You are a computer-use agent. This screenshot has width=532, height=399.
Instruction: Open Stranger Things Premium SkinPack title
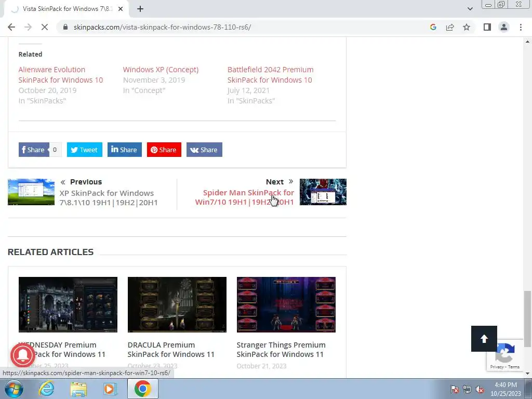click(x=281, y=350)
